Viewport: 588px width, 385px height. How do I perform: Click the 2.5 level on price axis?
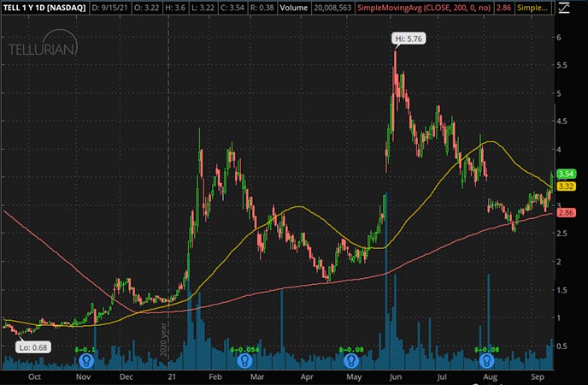(562, 234)
